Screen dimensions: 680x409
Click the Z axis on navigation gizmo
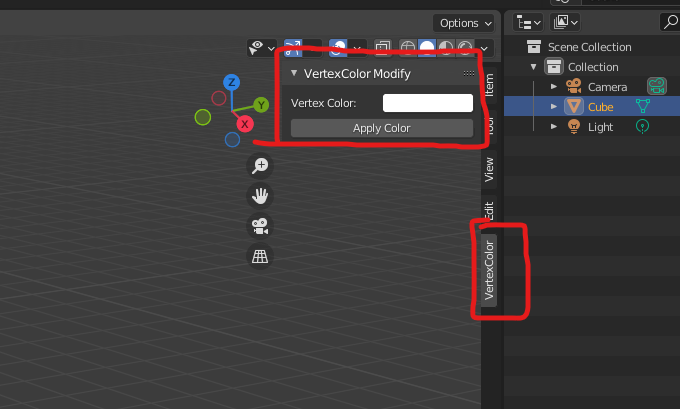pyautogui.click(x=232, y=82)
